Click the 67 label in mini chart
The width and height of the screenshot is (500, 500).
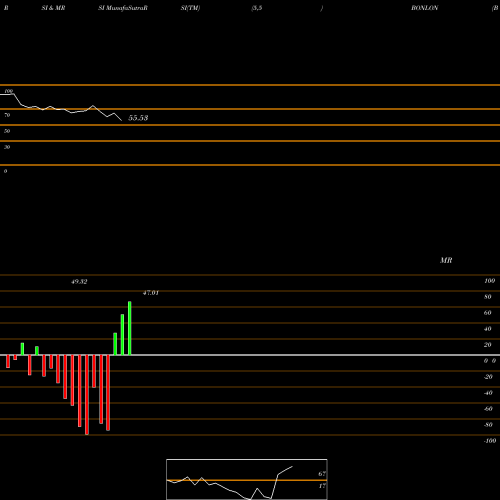322,474
